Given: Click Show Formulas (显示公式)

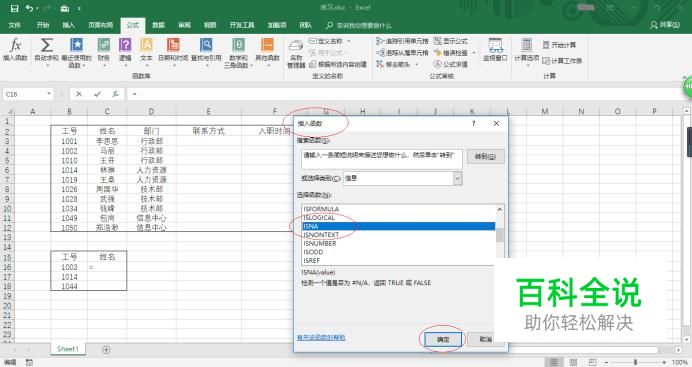Looking at the screenshot, I should pos(451,41).
